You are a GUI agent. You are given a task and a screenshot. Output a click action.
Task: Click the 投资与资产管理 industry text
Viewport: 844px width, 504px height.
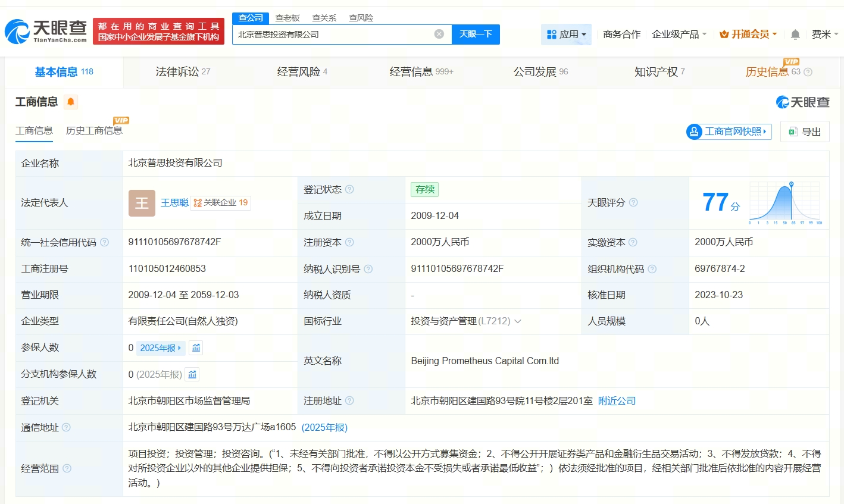[444, 321]
